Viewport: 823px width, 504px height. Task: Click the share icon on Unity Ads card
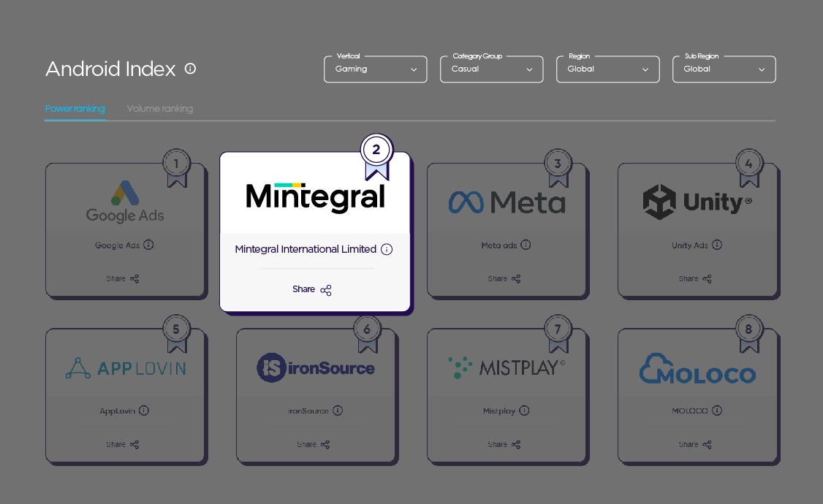point(707,278)
